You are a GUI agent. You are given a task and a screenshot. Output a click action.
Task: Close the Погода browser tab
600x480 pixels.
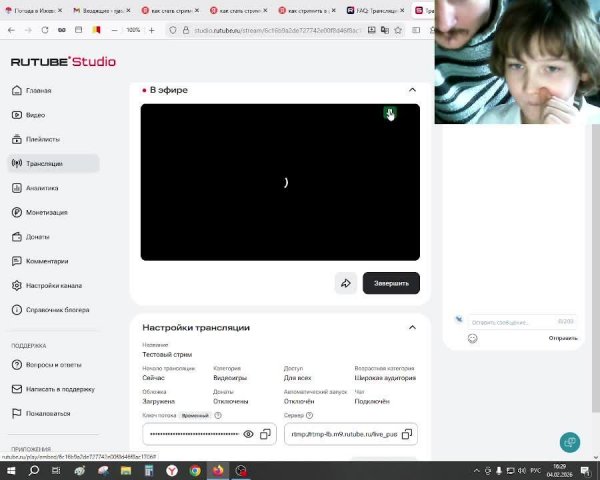pos(60,10)
